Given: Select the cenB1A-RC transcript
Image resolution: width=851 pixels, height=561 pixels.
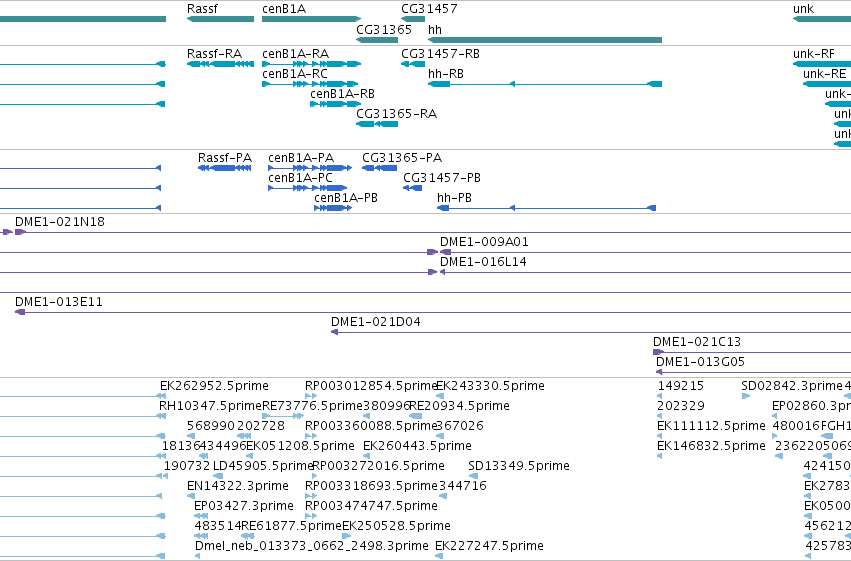Looking at the screenshot, I should pyautogui.click(x=310, y=84).
